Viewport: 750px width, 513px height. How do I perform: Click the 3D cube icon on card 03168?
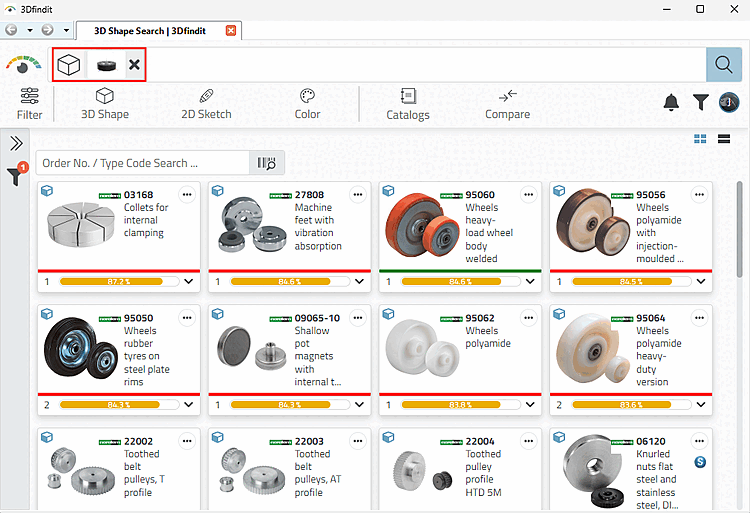tap(47, 191)
